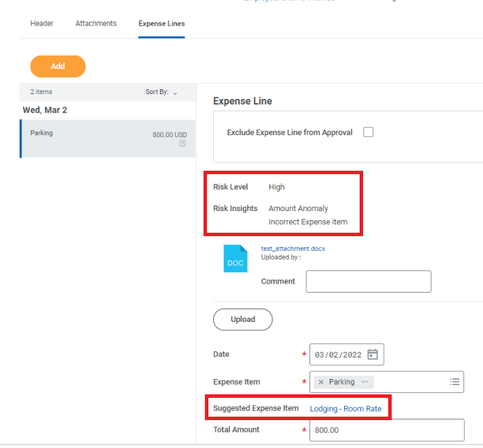Expand the Sort By dropdown
483x448 pixels.
point(162,92)
